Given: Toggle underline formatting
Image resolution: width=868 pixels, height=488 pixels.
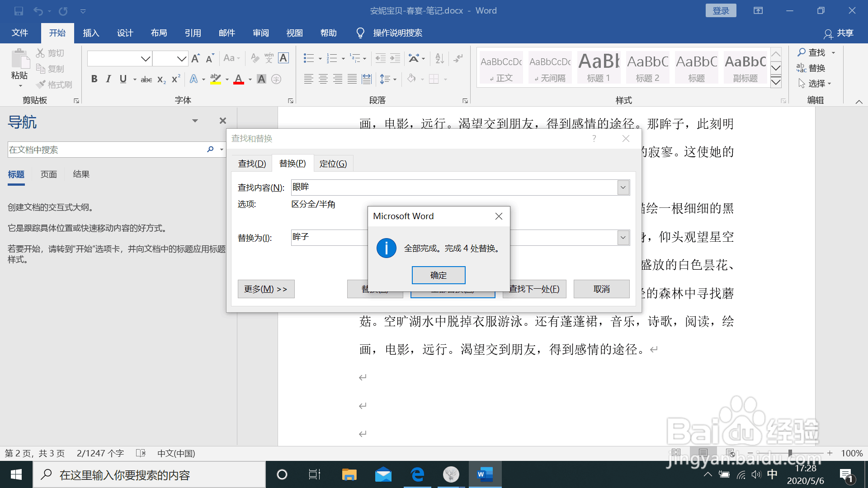Looking at the screenshot, I should 123,79.
